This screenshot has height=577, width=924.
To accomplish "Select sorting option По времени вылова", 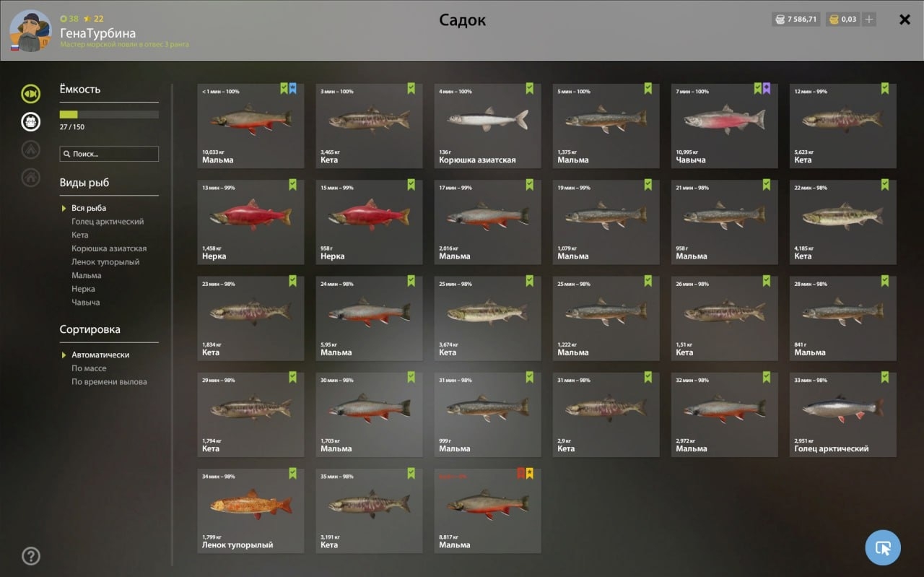I will pyautogui.click(x=109, y=382).
